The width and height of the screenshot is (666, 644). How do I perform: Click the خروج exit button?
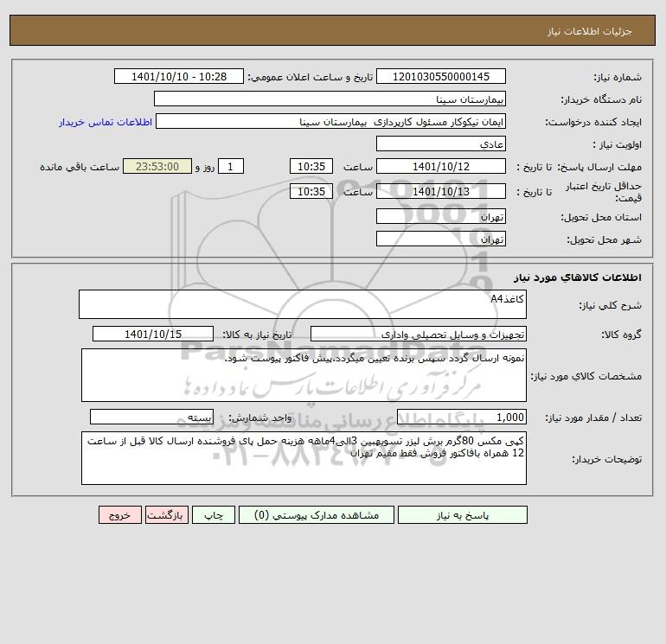tap(119, 515)
